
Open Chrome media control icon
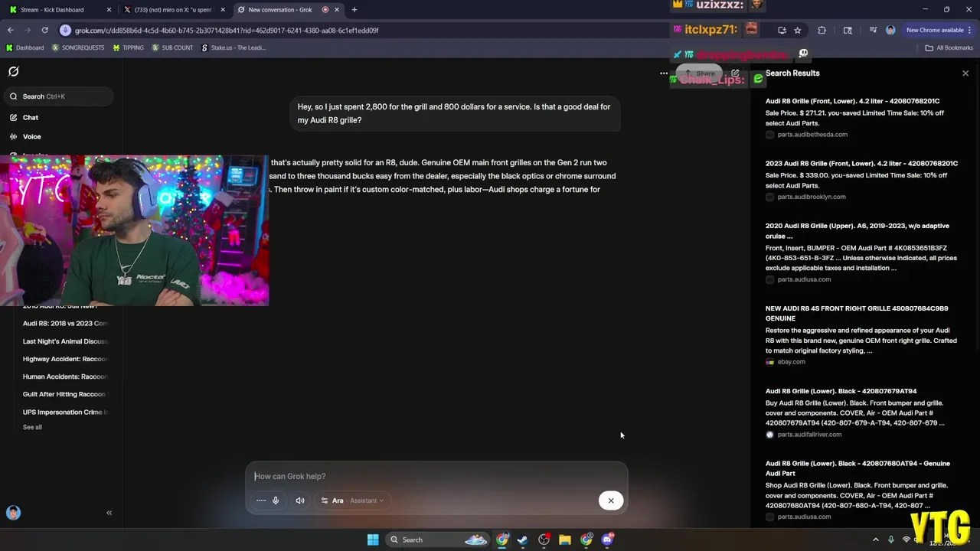[873, 31]
